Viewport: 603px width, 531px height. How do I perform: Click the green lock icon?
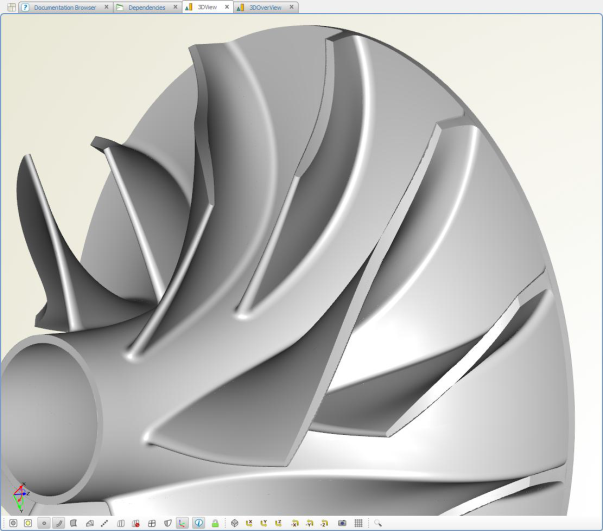coord(215,523)
